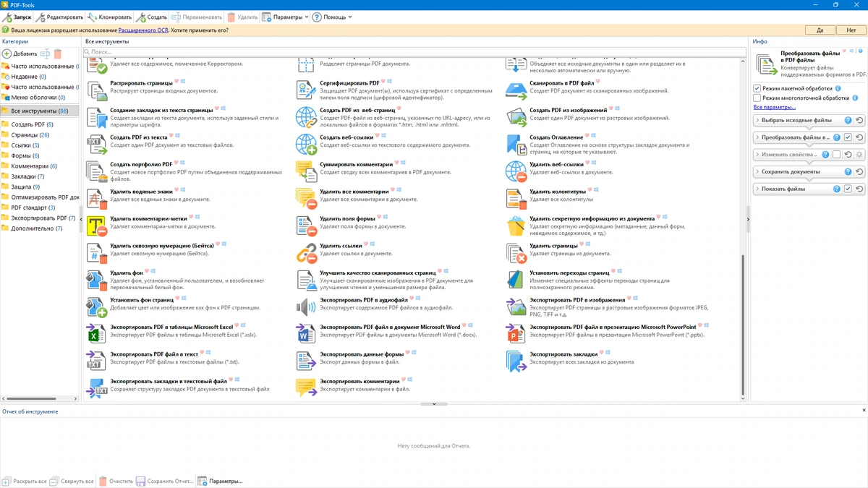Click Клонировать in the toolbar

point(109,17)
